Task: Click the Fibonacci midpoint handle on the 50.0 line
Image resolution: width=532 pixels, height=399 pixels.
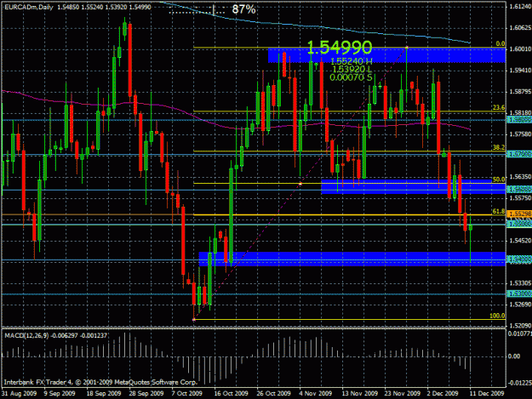Action: pyautogui.click(x=300, y=184)
